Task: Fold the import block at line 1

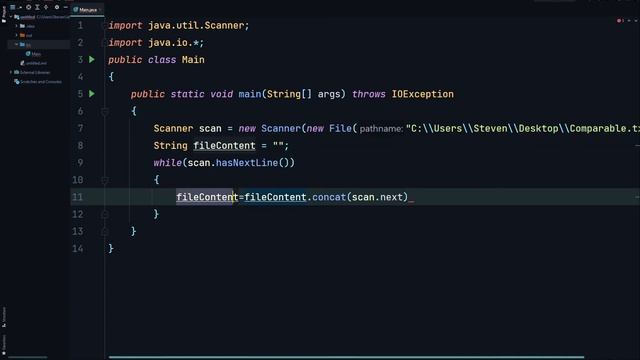Action: (x=104, y=25)
